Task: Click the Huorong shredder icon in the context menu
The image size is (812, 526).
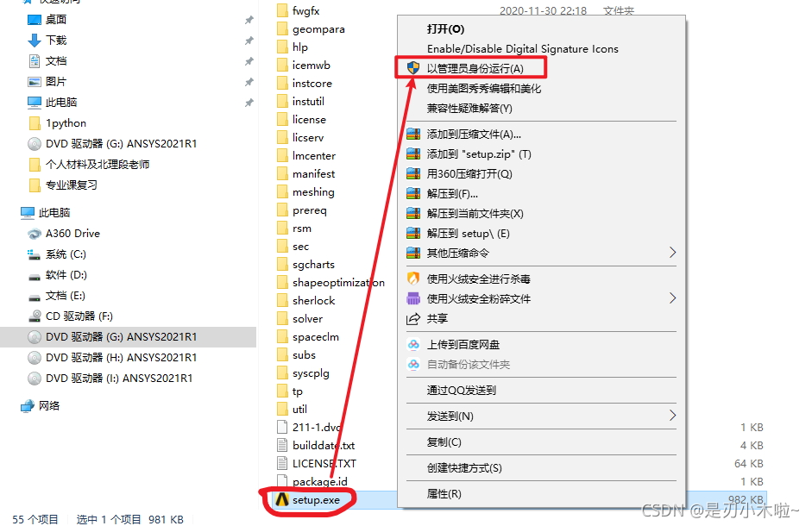Action: click(x=412, y=298)
